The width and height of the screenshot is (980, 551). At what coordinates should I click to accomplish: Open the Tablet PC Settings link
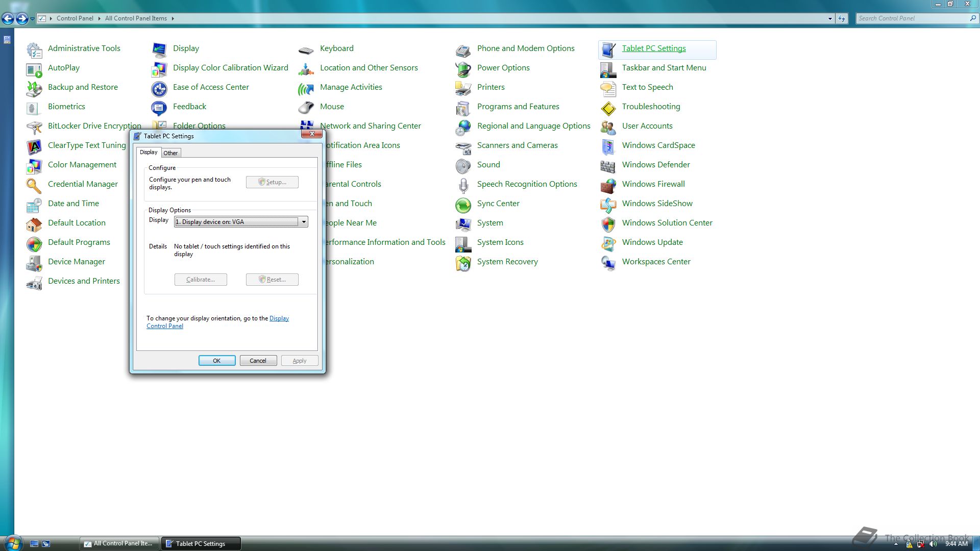(x=654, y=48)
